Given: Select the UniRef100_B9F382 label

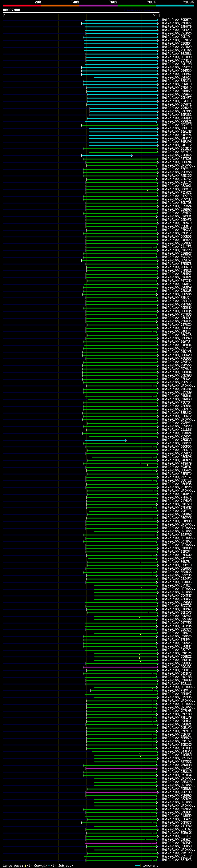Looking at the screenshot, I should point(177,115).
